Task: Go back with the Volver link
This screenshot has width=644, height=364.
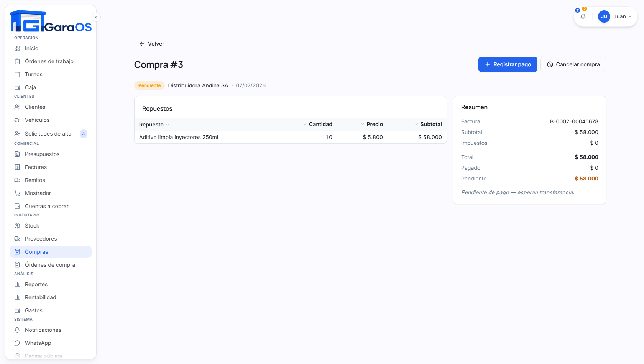Action: (152, 44)
